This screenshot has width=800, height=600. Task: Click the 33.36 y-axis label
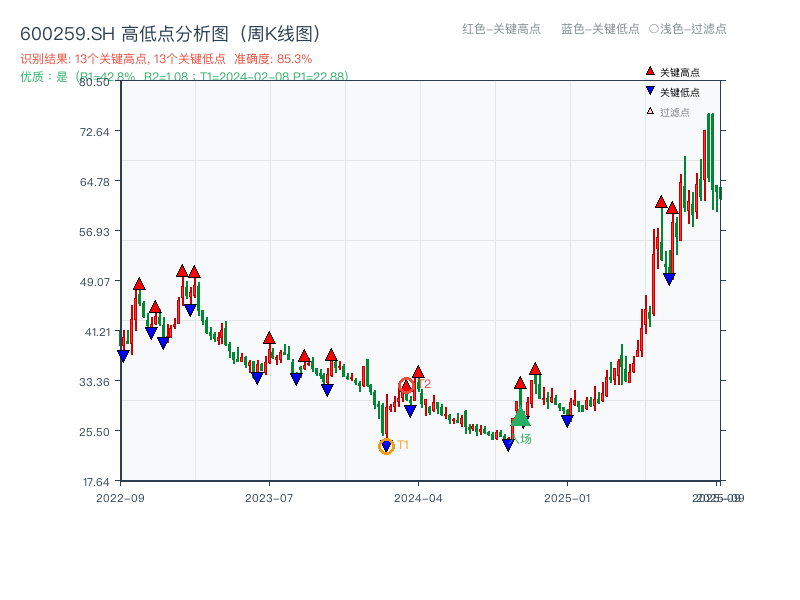point(94,382)
